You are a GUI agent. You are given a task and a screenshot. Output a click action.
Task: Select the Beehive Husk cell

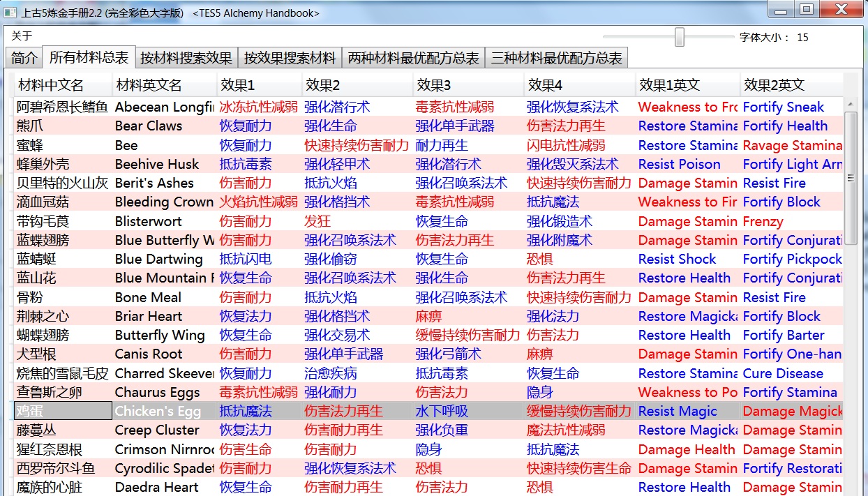click(x=165, y=164)
